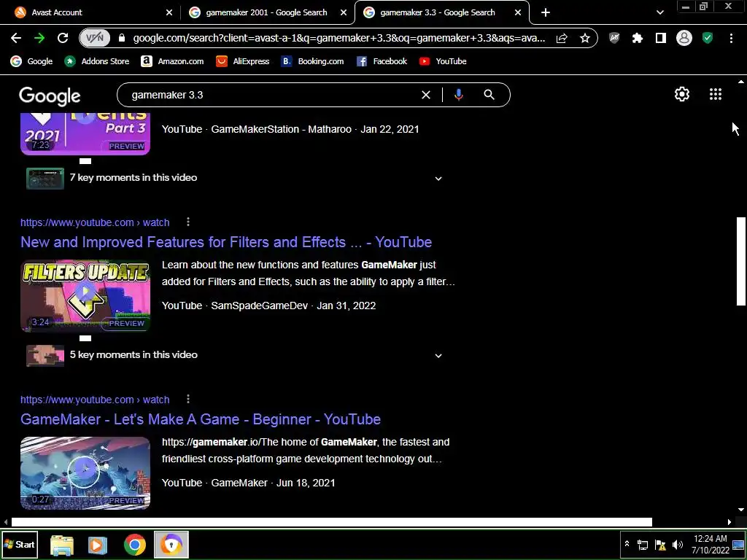Image resolution: width=747 pixels, height=560 pixels.
Task: Close the gamemaker 2001 search tab
Action: point(344,12)
